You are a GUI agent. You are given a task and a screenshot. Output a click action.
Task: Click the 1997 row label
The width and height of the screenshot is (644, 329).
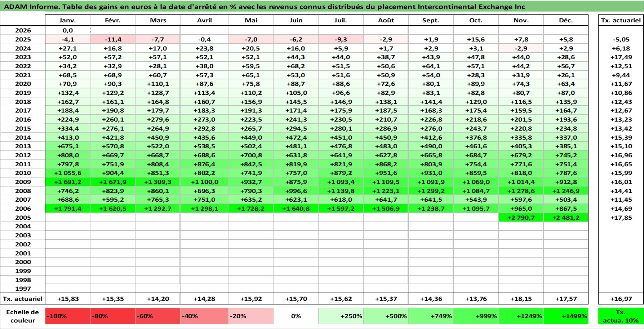pos(23,289)
